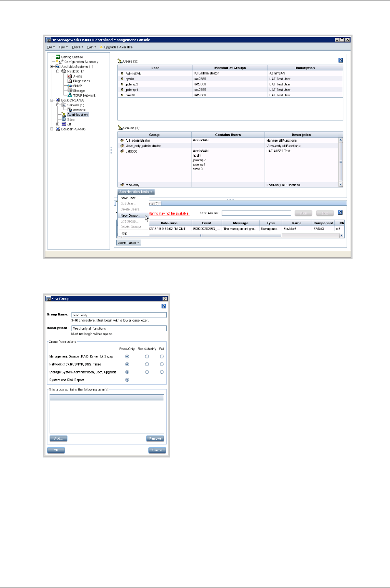Click the NSM260-17 storage system icon

tap(64, 71)
